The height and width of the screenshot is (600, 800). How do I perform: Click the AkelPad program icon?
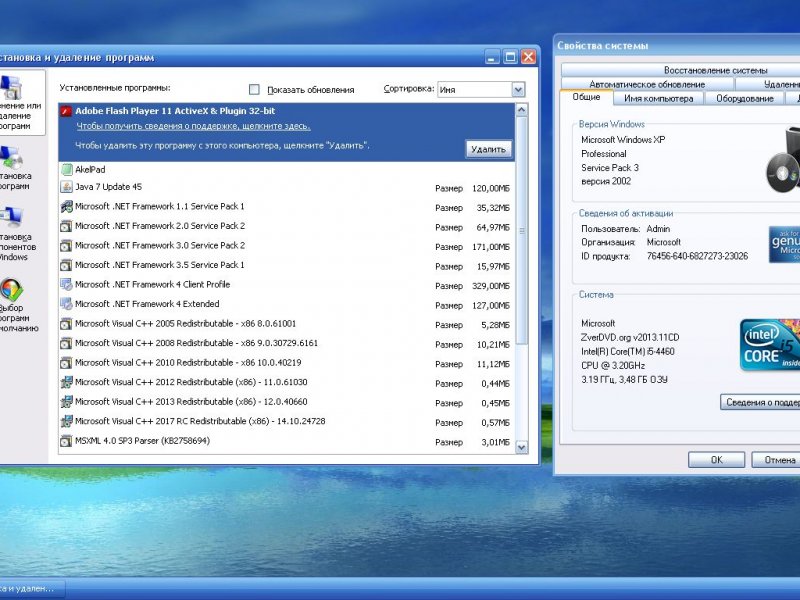pos(66,169)
